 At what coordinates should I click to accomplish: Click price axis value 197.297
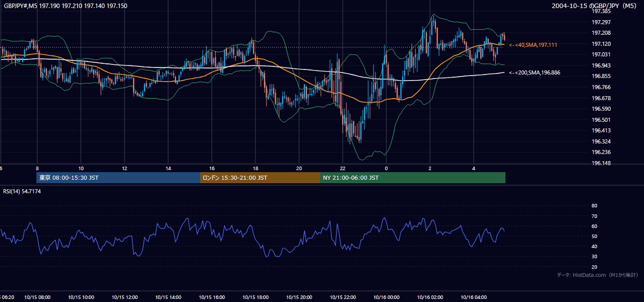pos(601,22)
